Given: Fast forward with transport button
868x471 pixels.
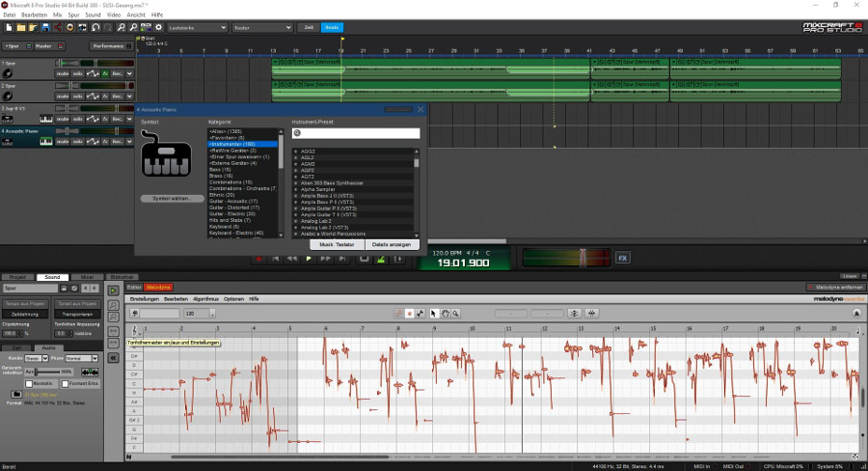Looking at the screenshot, I should [x=326, y=259].
